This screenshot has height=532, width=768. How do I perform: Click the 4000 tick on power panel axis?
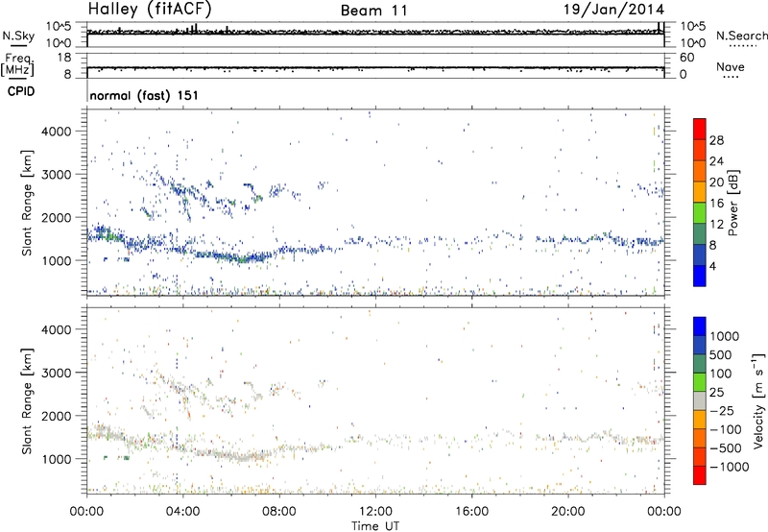(56, 132)
